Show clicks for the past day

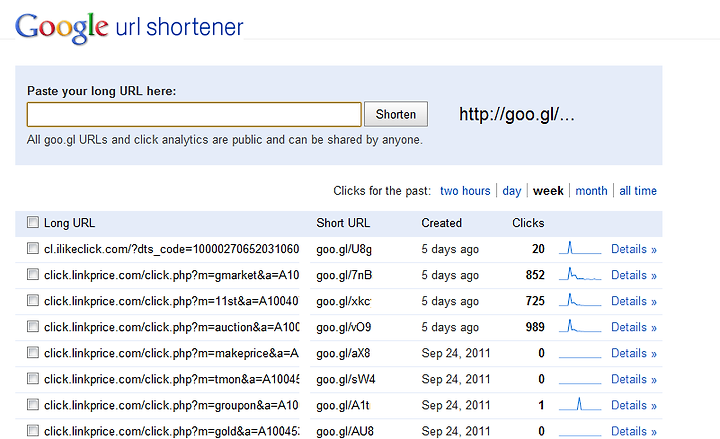512,191
